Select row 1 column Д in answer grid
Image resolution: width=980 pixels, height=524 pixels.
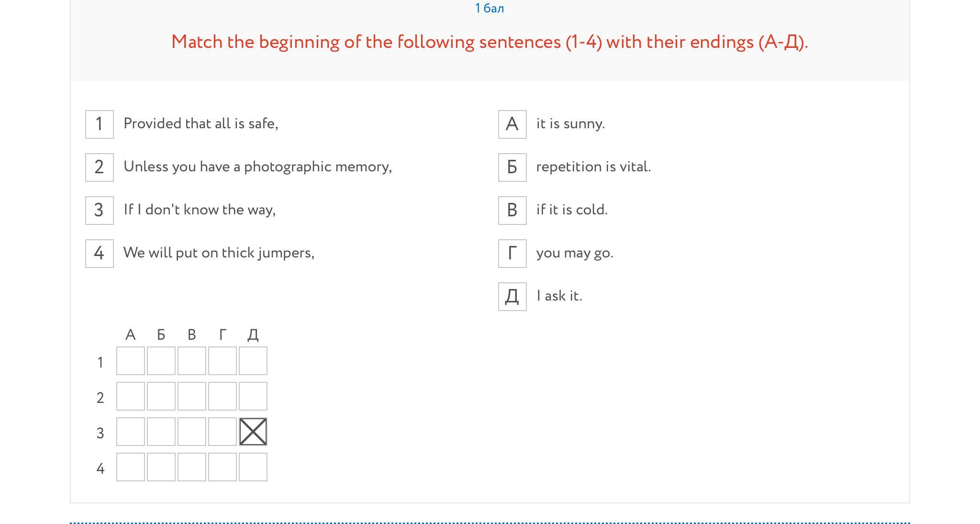pos(253,361)
